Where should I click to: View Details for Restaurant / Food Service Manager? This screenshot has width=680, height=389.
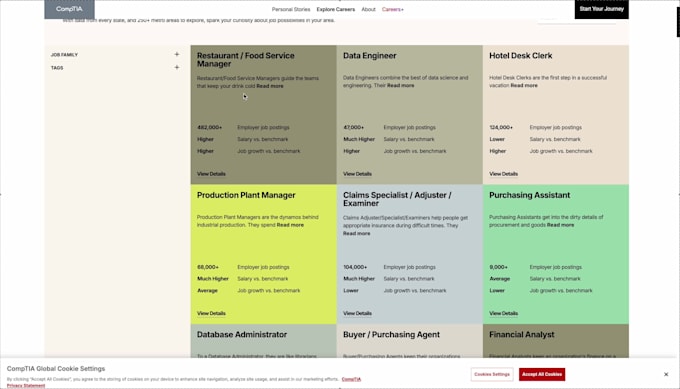[x=211, y=174]
